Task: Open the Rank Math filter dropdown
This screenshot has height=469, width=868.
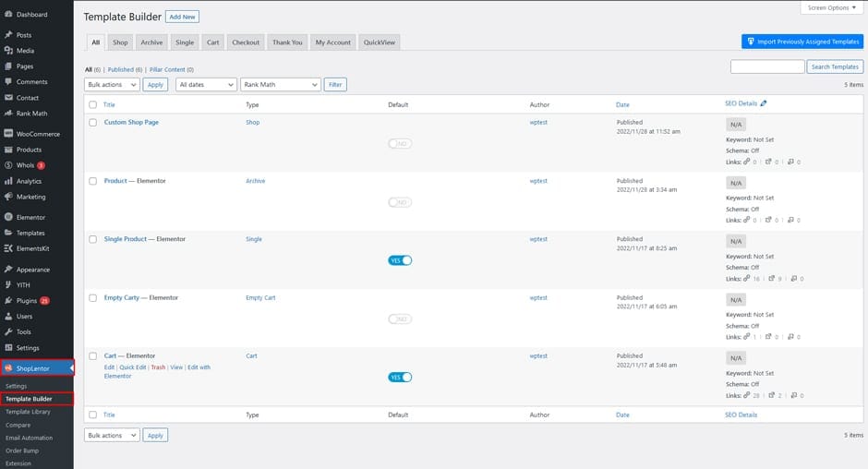Action: pos(280,84)
